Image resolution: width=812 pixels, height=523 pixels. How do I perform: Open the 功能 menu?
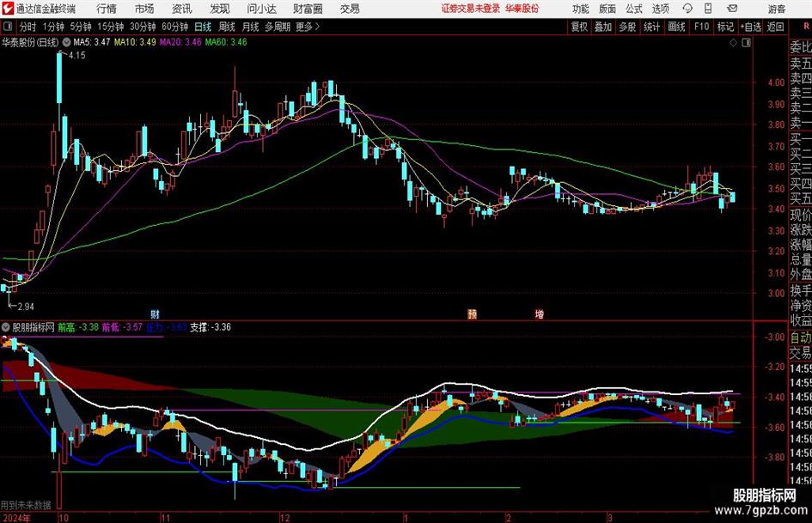(581, 9)
